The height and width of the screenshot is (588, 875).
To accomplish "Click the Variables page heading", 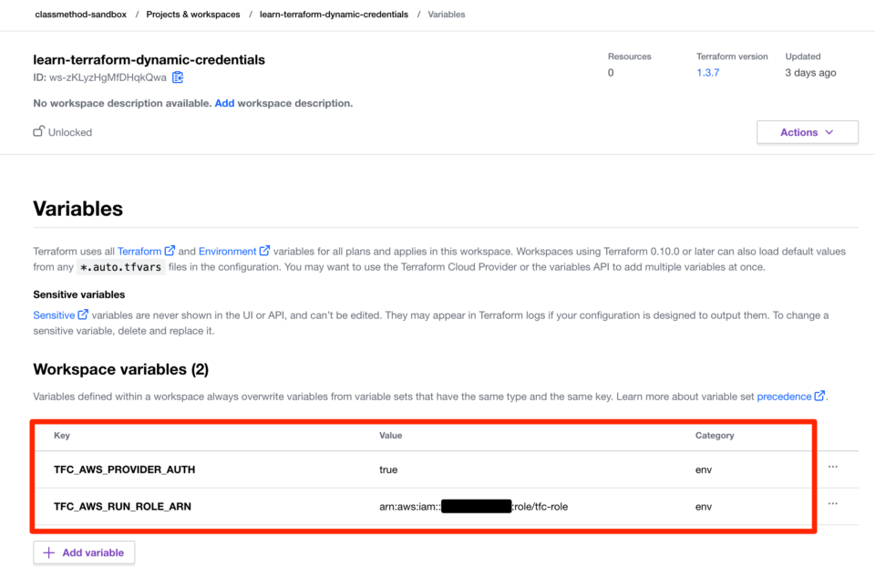I will pos(78,209).
